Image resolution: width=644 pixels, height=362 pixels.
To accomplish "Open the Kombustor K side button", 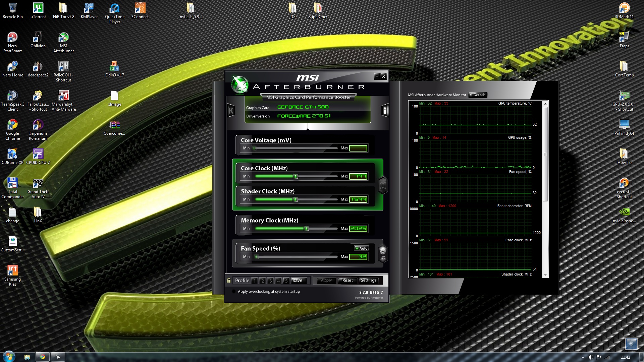I will click(x=231, y=110).
